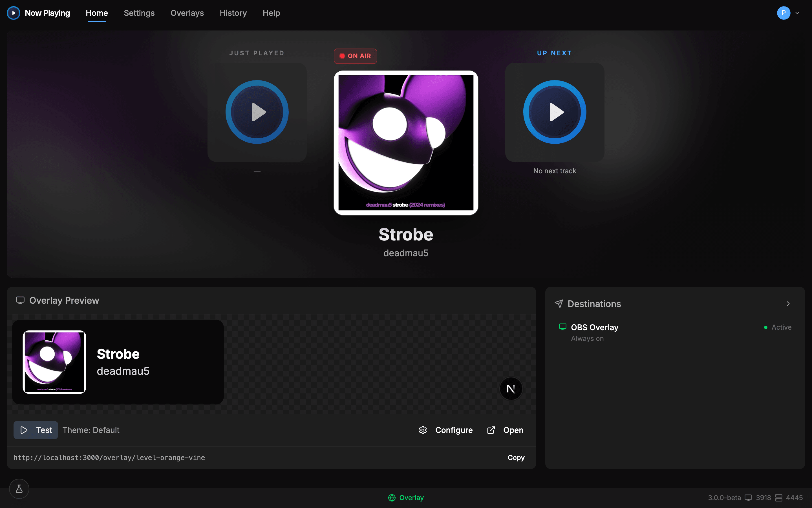Click the Open external link icon
This screenshot has height=508, width=812.
point(491,430)
